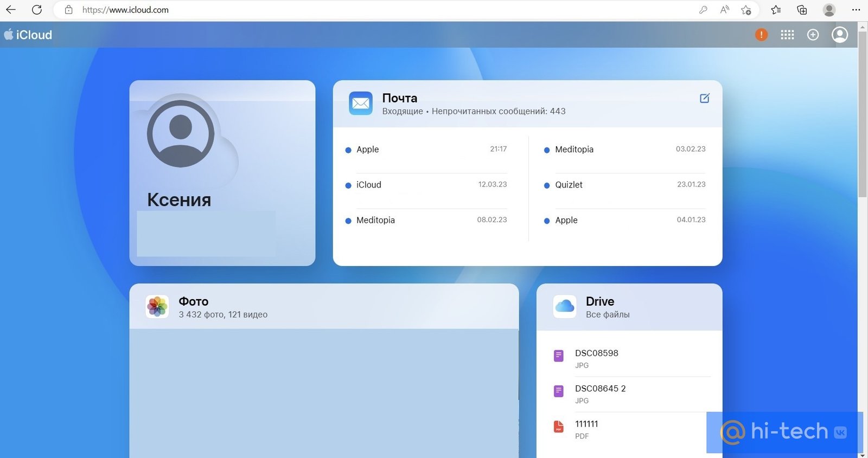This screenshot has width=868, height=458.
Task: Open the Photos app icon
Action: click(157, 307)
